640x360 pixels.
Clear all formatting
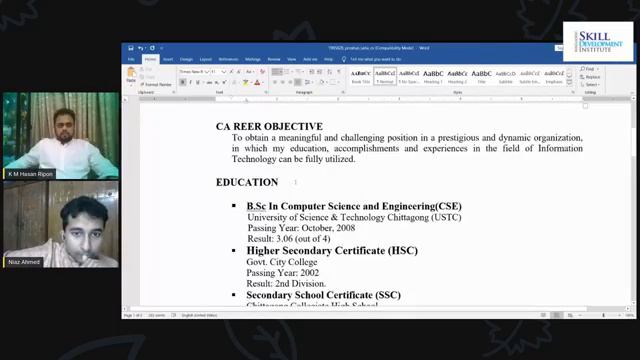pos(262,72)
